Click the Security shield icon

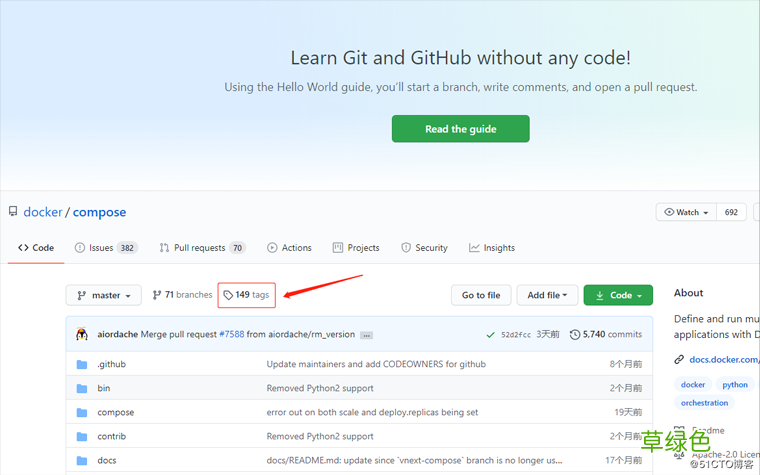[x=406, y=248]
